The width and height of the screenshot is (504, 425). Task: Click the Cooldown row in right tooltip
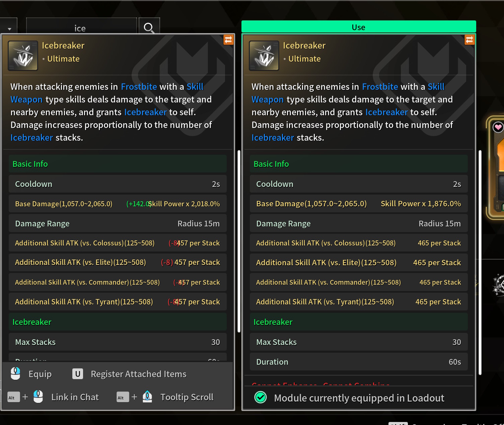359,184
